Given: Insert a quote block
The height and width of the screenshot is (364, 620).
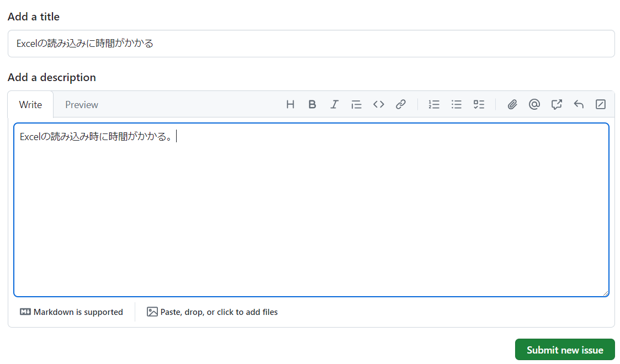Looking at the screenshot, I should click(x=357, y=104).
